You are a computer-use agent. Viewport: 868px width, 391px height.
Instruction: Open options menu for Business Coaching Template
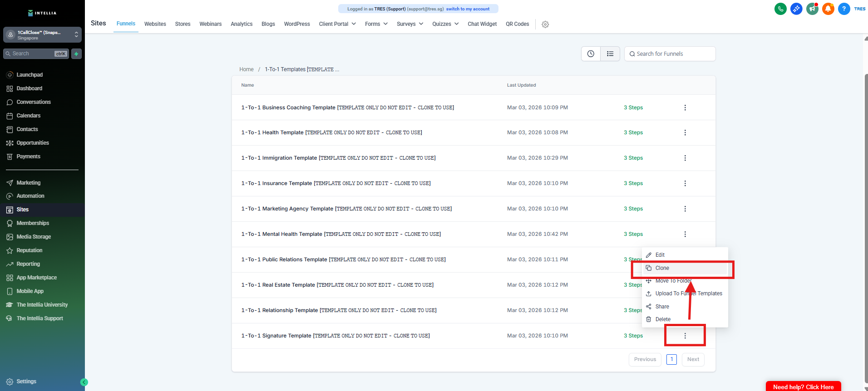pyautogui.click(x=685, y=108)
